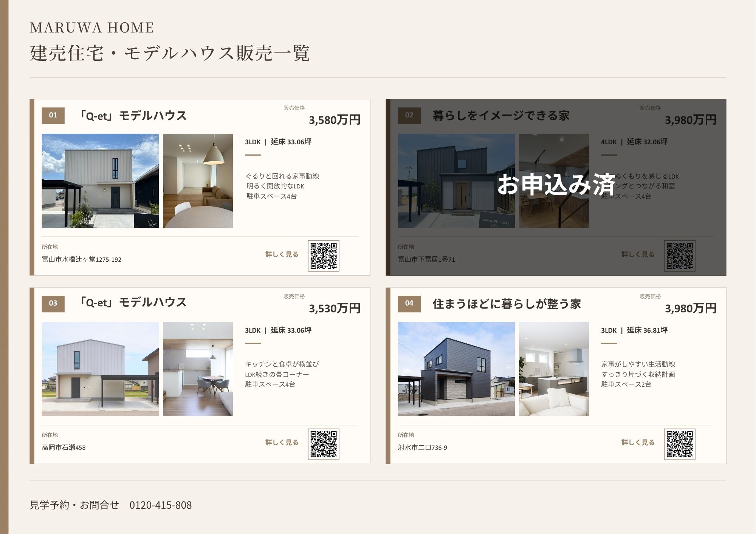Screen dimensions: 756x534
Task: Click the QR code for listing 04
Action: (x=680, y=444)
